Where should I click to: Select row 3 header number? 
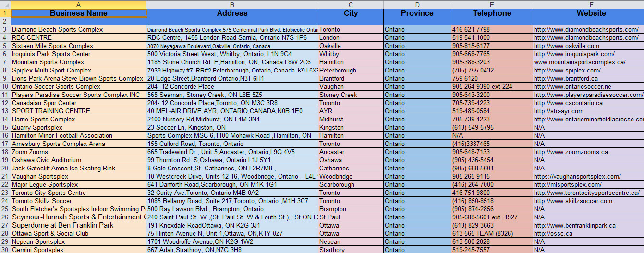point(5,30)
